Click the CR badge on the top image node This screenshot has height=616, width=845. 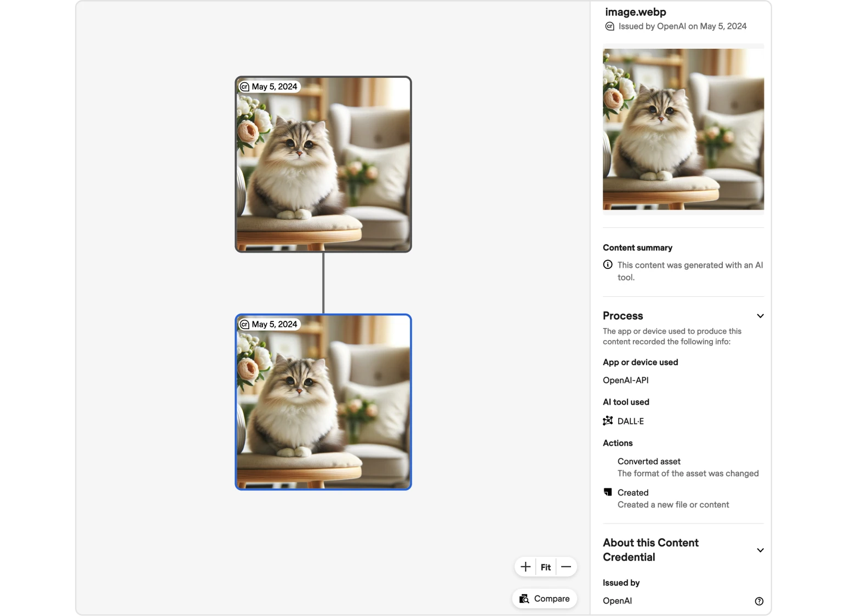[x=245, y=86]
